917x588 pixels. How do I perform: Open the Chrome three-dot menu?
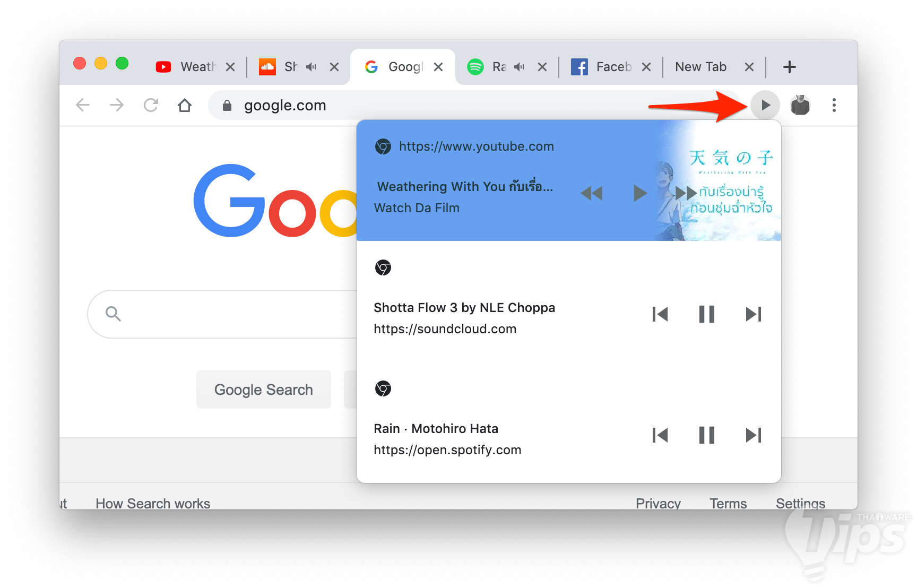834,105
